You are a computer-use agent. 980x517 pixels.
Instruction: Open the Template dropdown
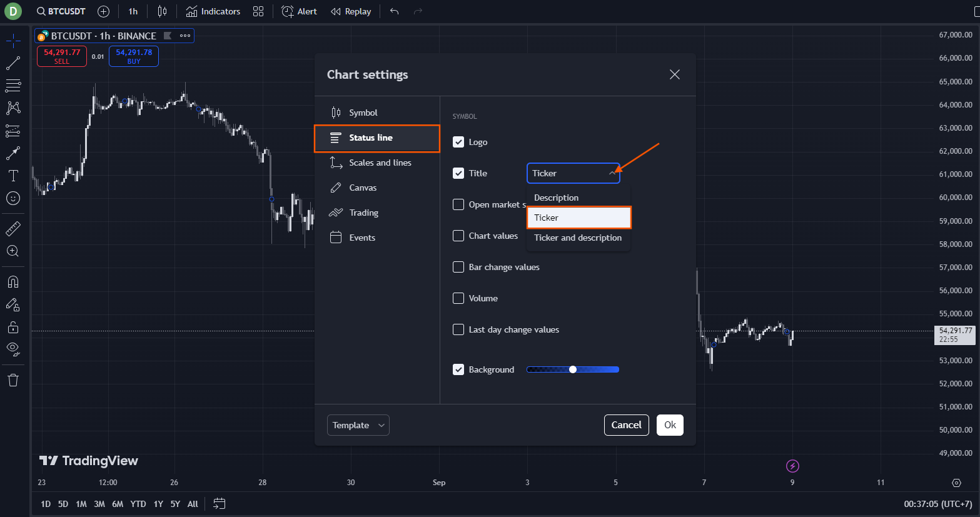358,425
